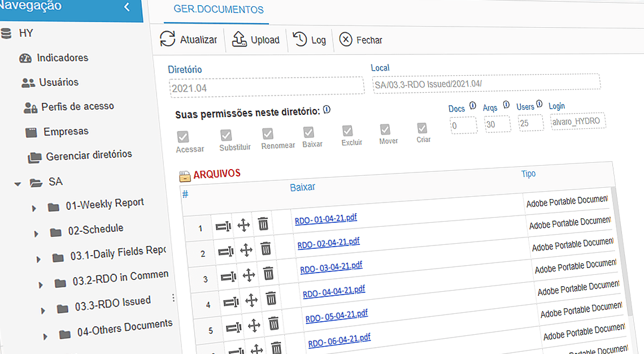The image size is (644, 354).
Task: Sort files by clicking Tipo column header
Action: 528,174
